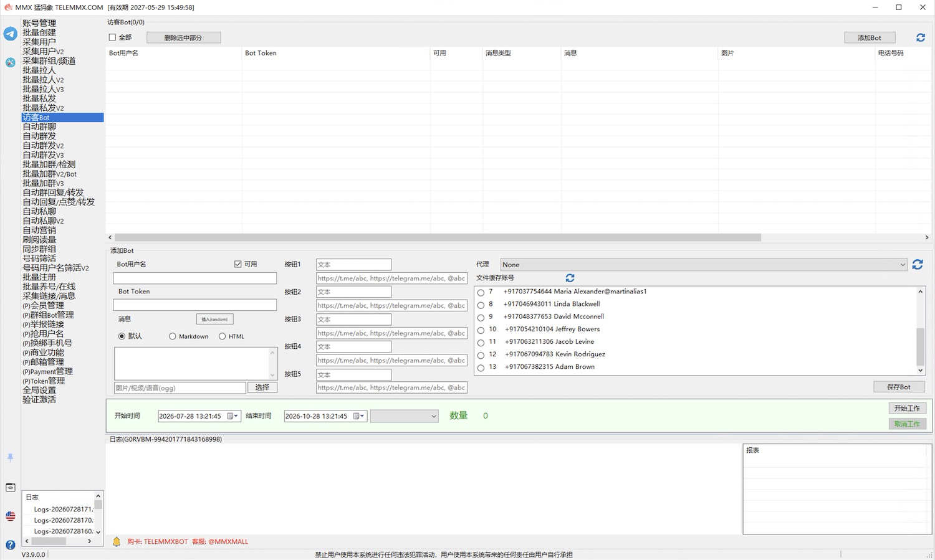
Task: Open the 客服: @MMXMALL link
Action: click(220, 542)
